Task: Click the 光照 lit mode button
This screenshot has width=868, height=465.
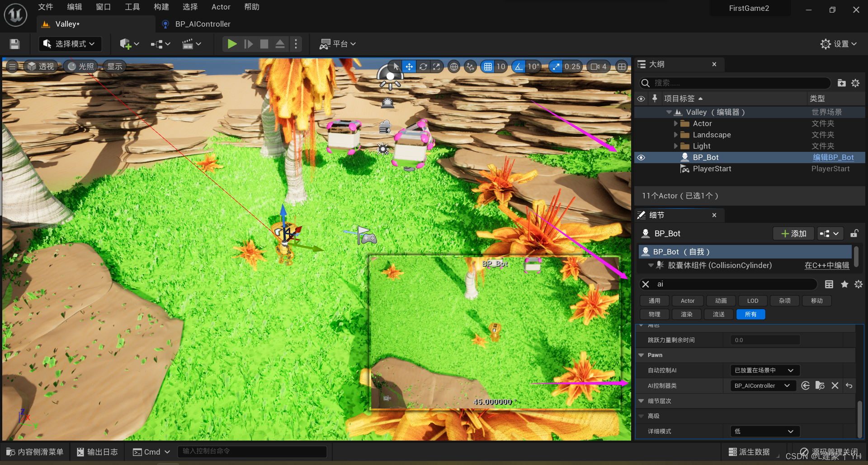Action: [81, 66]
